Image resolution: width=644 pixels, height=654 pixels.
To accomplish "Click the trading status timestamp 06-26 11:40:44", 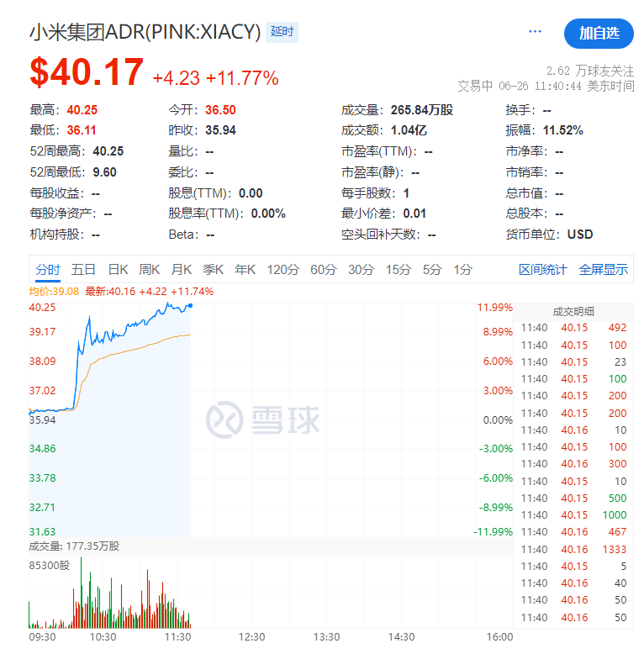I will click(540, 87).
